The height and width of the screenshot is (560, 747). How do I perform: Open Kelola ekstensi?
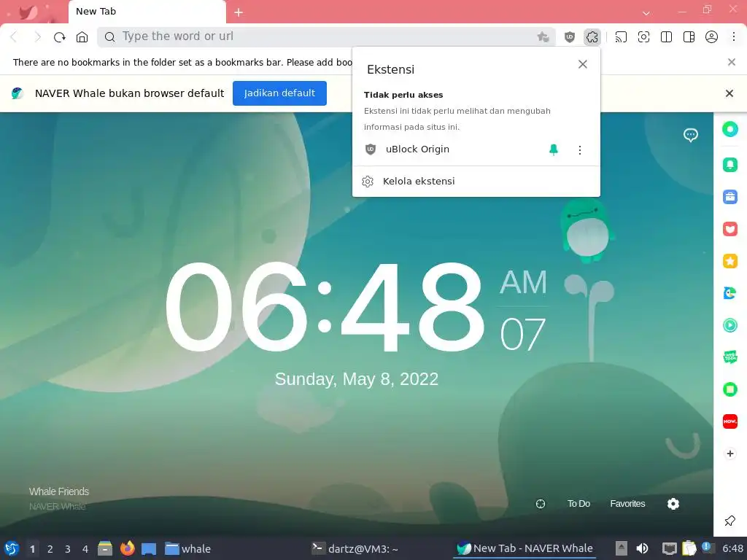click(x=476, y=182)
